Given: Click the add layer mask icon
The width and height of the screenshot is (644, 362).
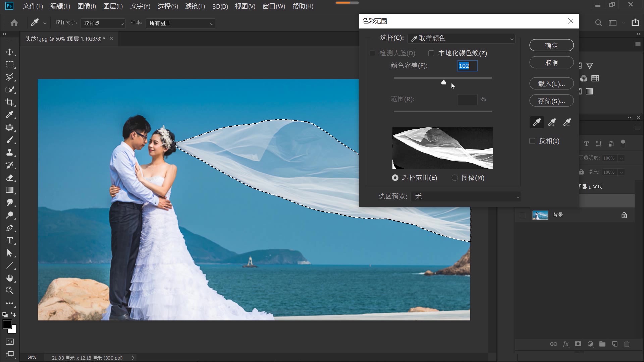Looking at the screenshot, I should click(x=578, y=344).
